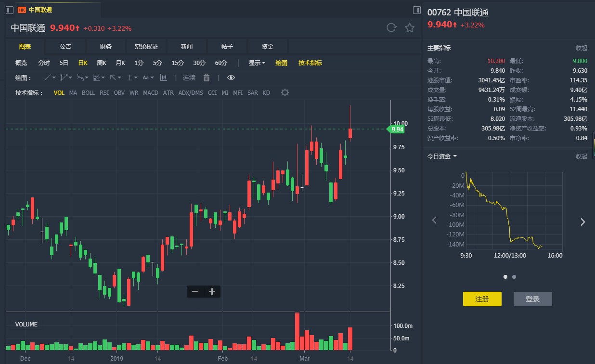Delete drawings with the trash can icon
This screenshot has width=595, height=364.
207,78
